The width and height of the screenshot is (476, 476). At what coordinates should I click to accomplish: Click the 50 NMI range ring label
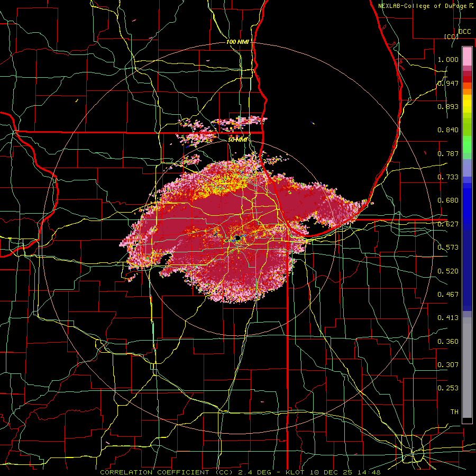237,140
